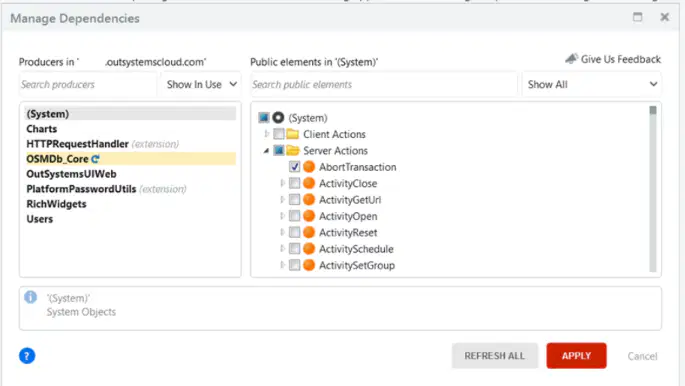685x386 pixels.
Task: Check the ActivityClose checkbox
Action: click(294, 183)
